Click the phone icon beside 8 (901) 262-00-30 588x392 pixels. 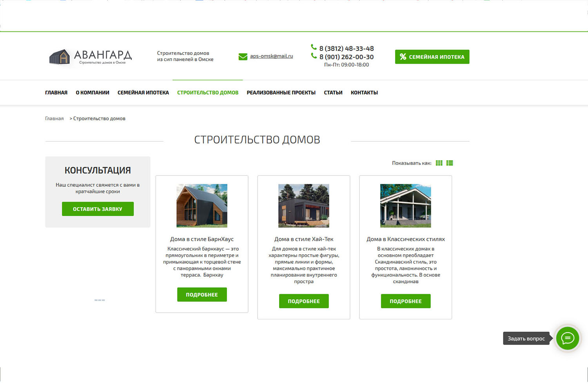tap(314, 56)
